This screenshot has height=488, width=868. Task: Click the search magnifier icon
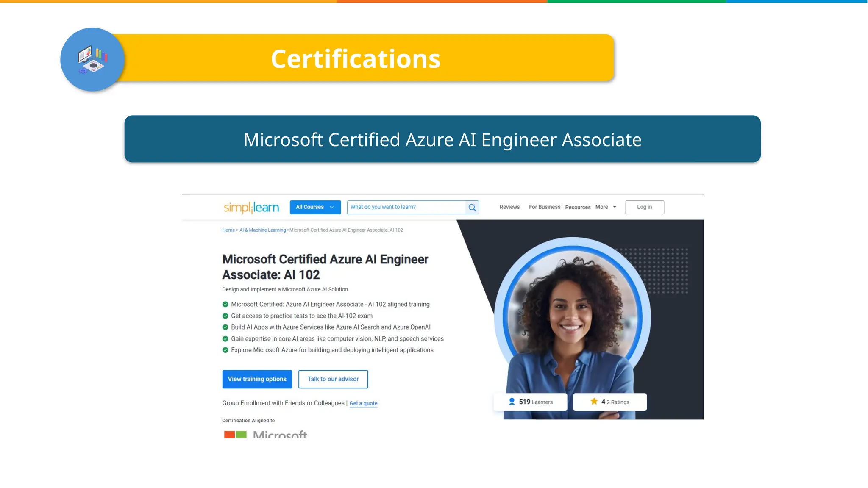click(x=472, y=207)
